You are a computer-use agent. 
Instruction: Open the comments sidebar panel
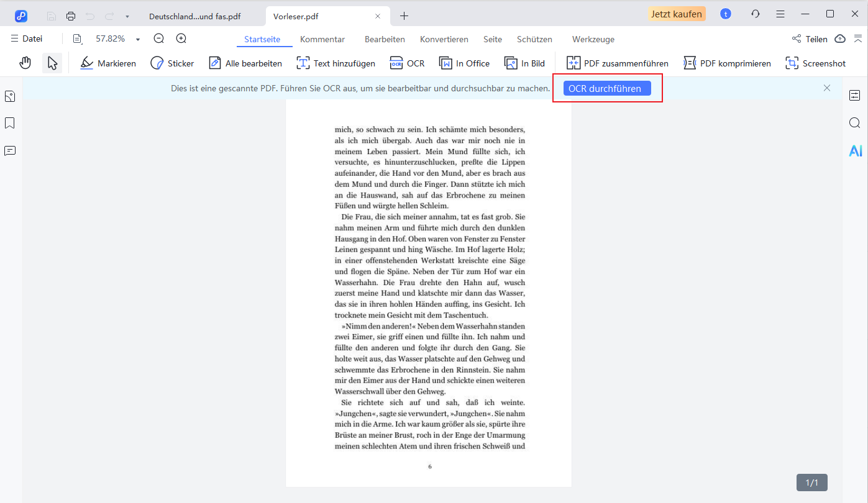click(10, 150)
